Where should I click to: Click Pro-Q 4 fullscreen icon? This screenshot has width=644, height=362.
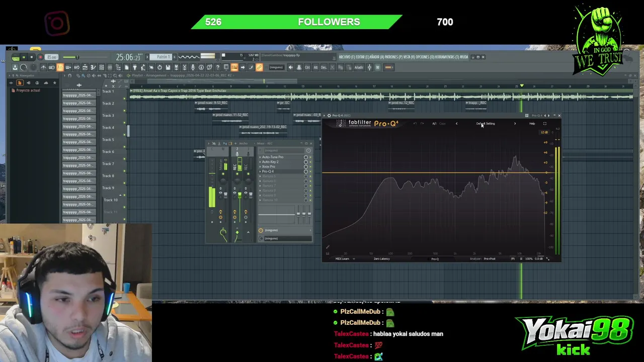(545, 124)
